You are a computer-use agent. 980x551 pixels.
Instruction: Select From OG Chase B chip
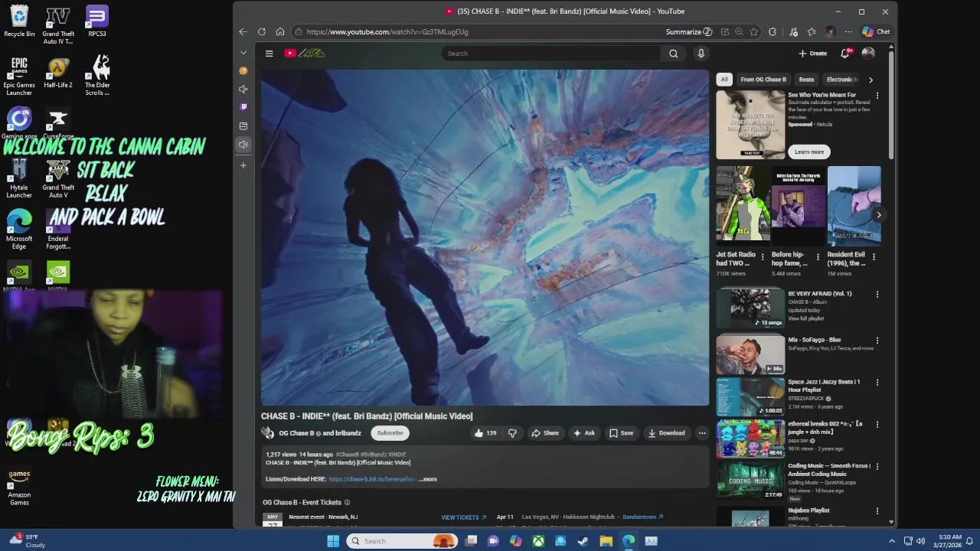coord(763,80)
